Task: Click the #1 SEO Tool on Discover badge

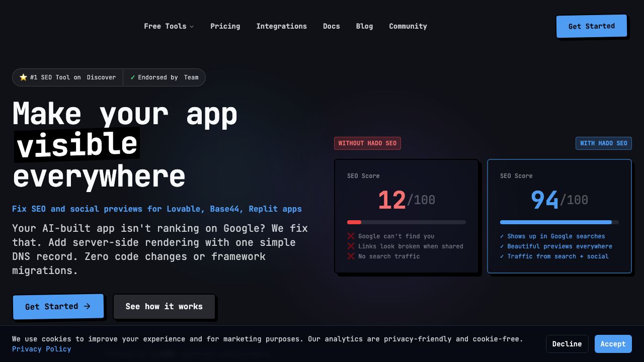Action: coord(67,77)
